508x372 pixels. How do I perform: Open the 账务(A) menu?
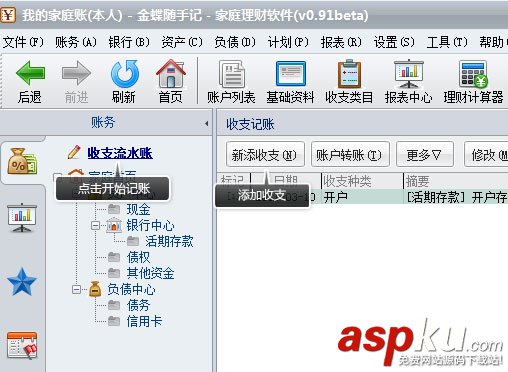(76, 42)
